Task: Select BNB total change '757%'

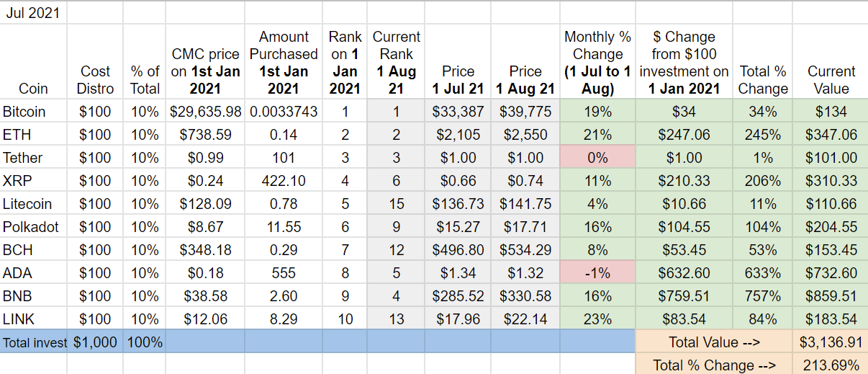Action: coord(762,296)
